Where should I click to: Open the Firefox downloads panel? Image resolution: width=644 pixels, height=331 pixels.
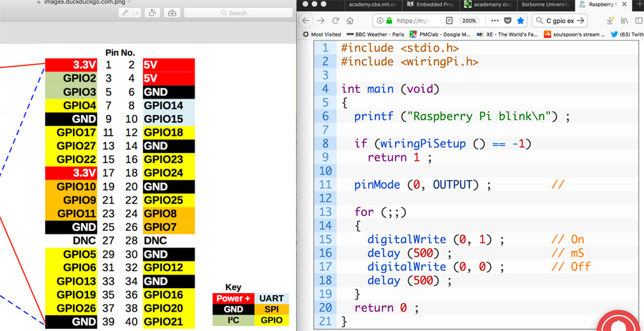(x=610, y=21)
